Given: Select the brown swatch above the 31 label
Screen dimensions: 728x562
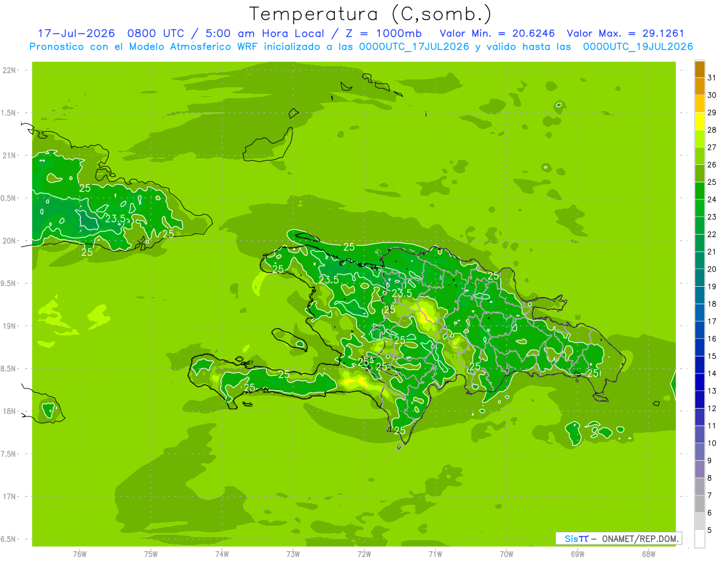Looking at the screenshot, I should tap(699, 69).
